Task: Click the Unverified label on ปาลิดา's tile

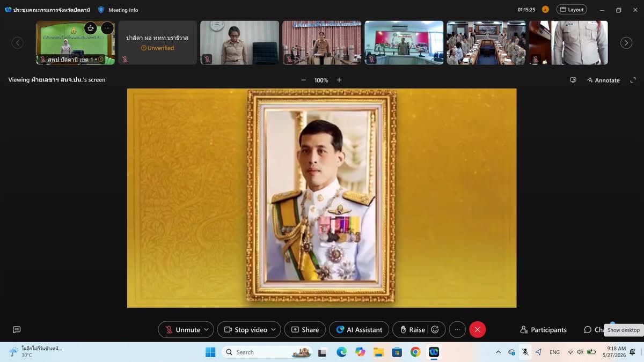Action: point(158,48)
